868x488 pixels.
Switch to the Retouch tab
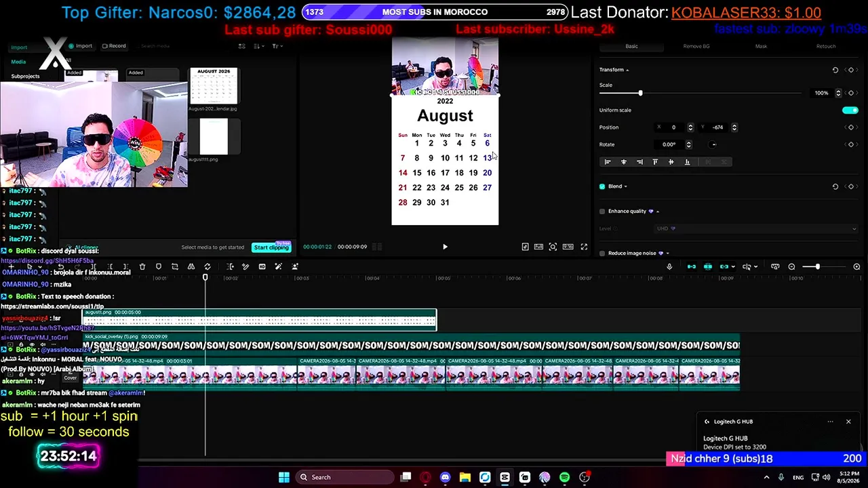coord(826,46)
